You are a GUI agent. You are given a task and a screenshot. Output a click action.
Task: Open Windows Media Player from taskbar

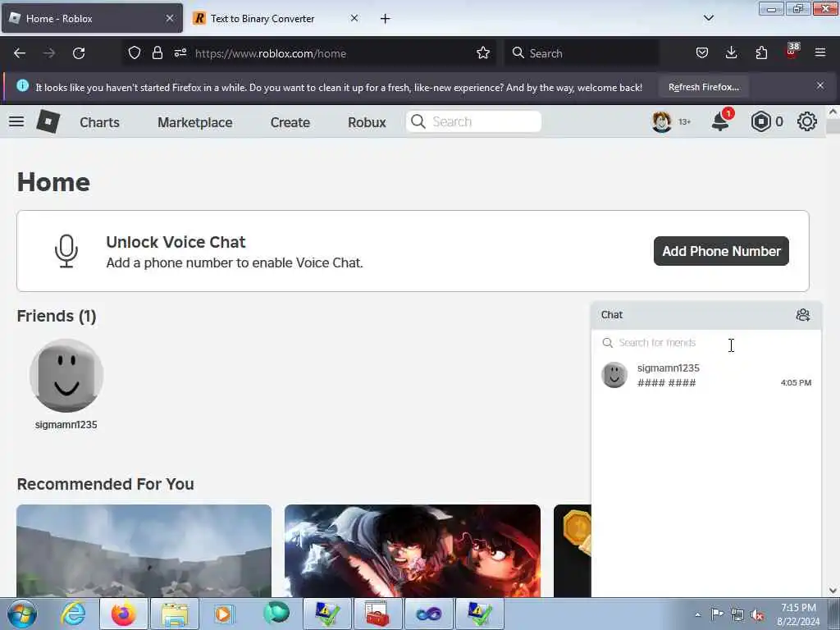point(224,614)
